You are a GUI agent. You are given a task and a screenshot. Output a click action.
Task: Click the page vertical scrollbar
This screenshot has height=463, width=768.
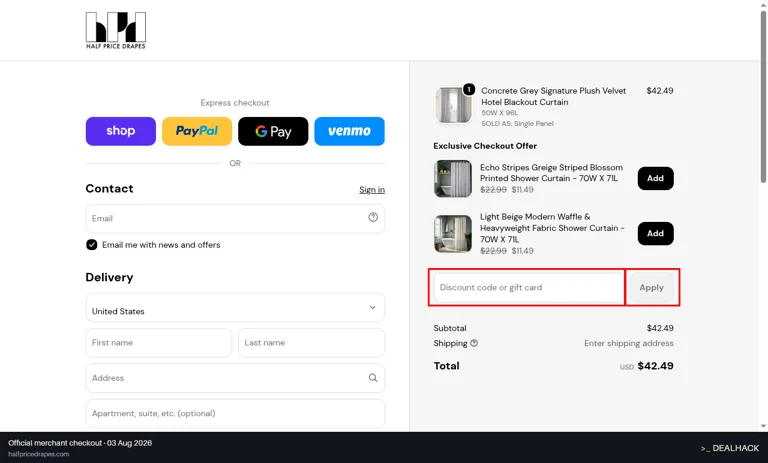763,98
